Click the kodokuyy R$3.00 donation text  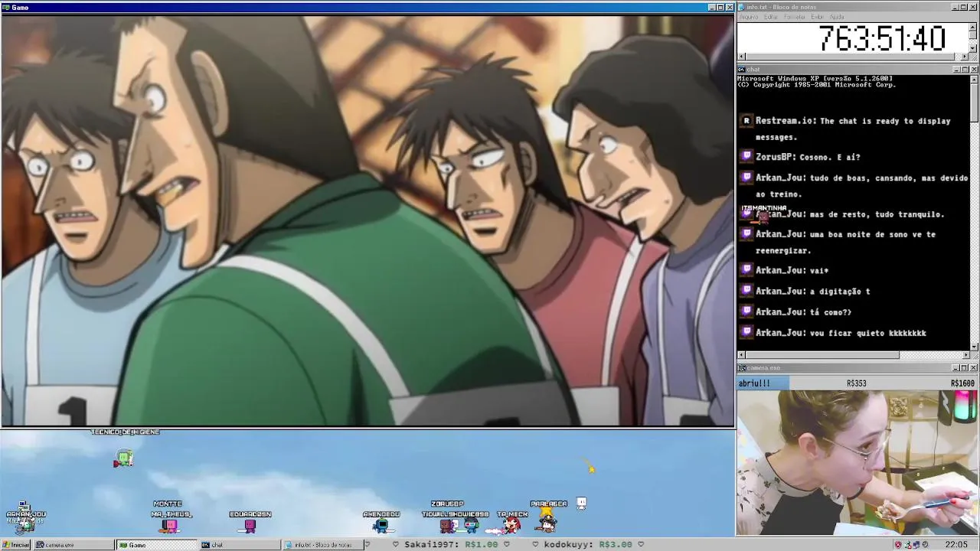[588, 545]
